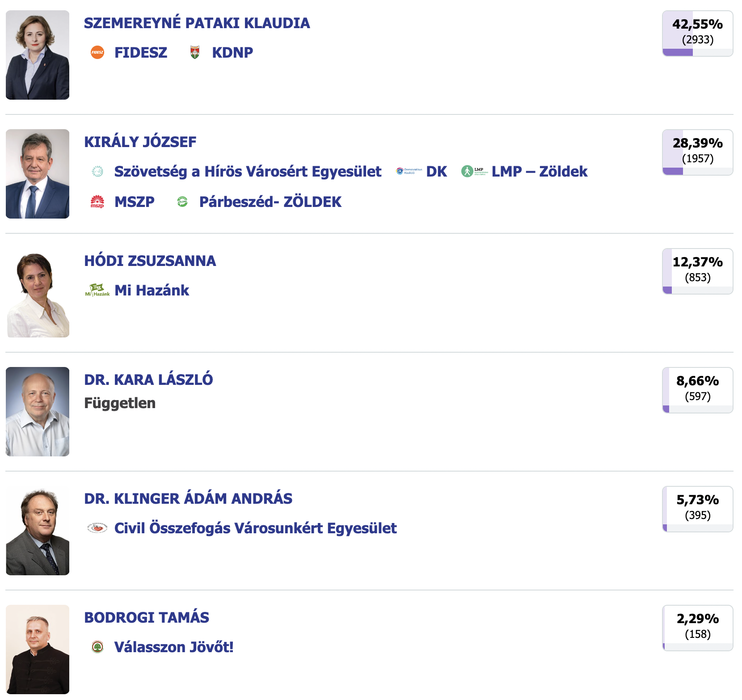Image resolution: width=742 pixels, height=700 pixels.
Task: Click the Civil Összefogás Városunkért Egyesület logo
Action: 97,528
